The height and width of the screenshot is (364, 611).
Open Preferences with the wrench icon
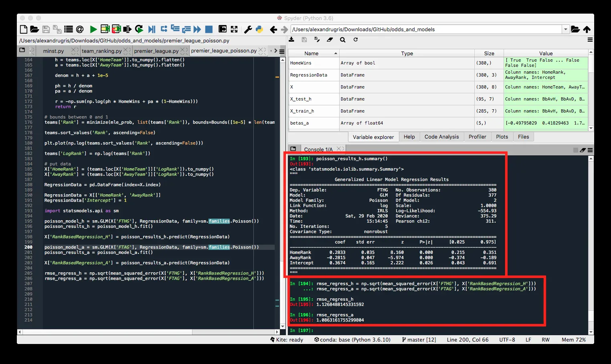click(x=248, y=29)
